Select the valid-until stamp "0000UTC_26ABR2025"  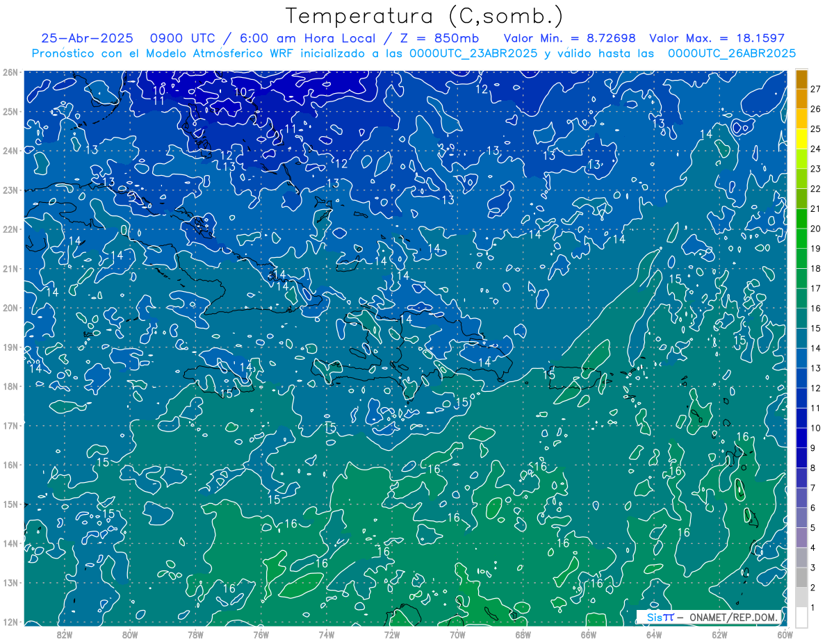click(732, 53)
